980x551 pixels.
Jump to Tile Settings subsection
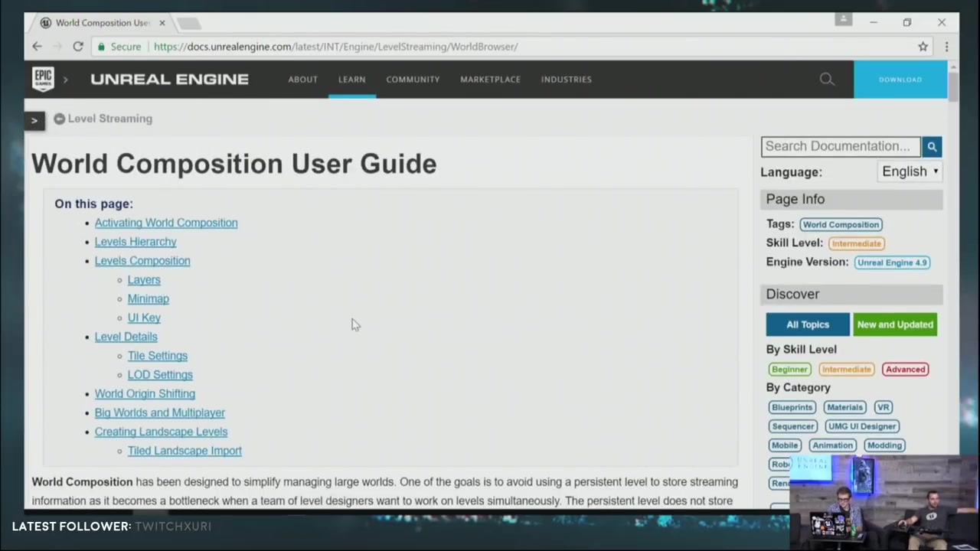(158, 356)
